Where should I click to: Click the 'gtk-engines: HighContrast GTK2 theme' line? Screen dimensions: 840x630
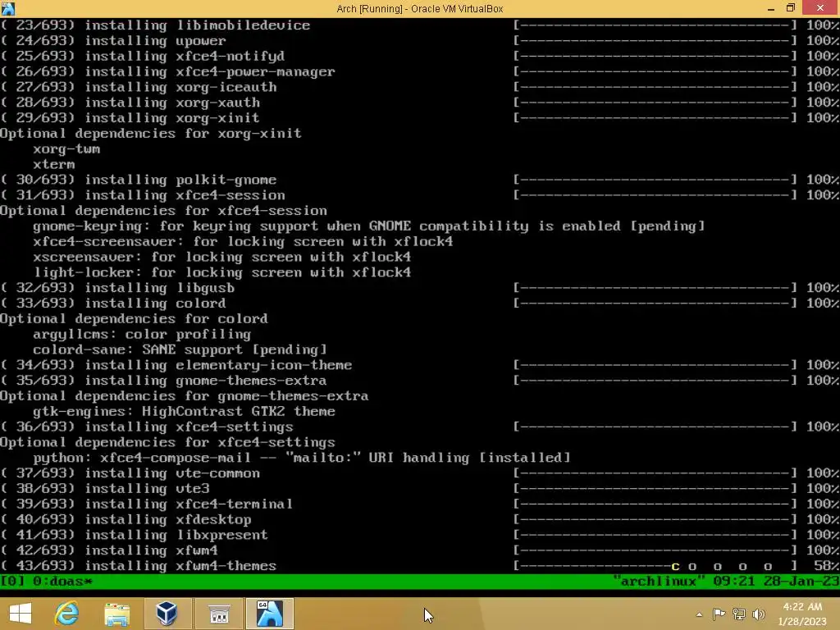(x=185, y=412)
